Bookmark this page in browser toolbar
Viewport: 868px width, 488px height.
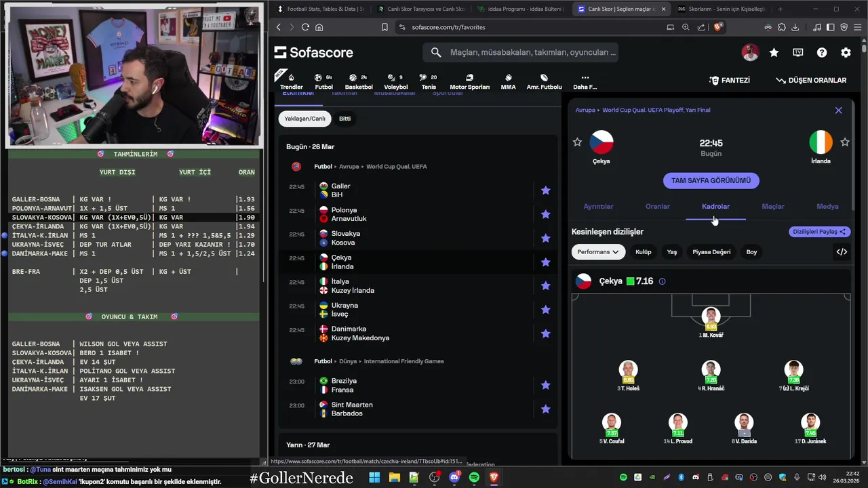tap(384, 27)
